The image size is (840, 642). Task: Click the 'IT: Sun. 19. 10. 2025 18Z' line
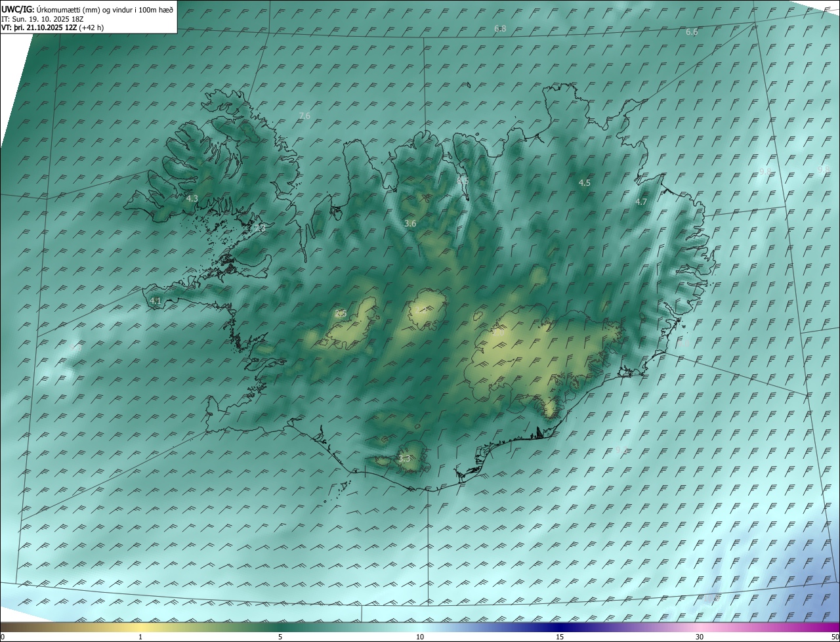click(x=43, y=19)
